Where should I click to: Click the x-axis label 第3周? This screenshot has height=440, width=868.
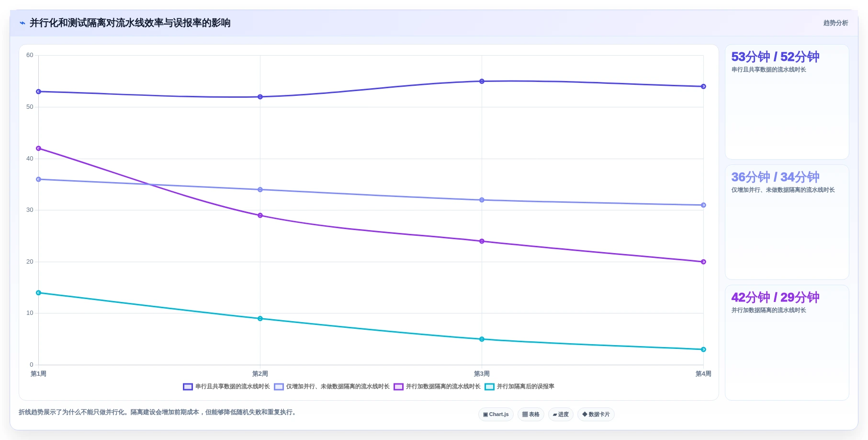(x=482, y=374)
